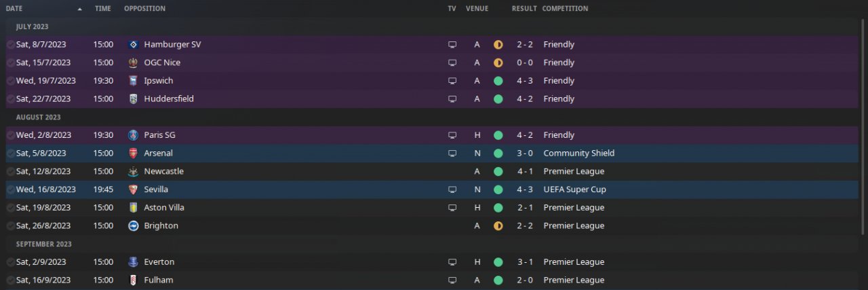The width and height of the screenshot is (868, 290).
Task: Toggle the check circle beside Sat, 5/8/2023
Action: [10, 153]
